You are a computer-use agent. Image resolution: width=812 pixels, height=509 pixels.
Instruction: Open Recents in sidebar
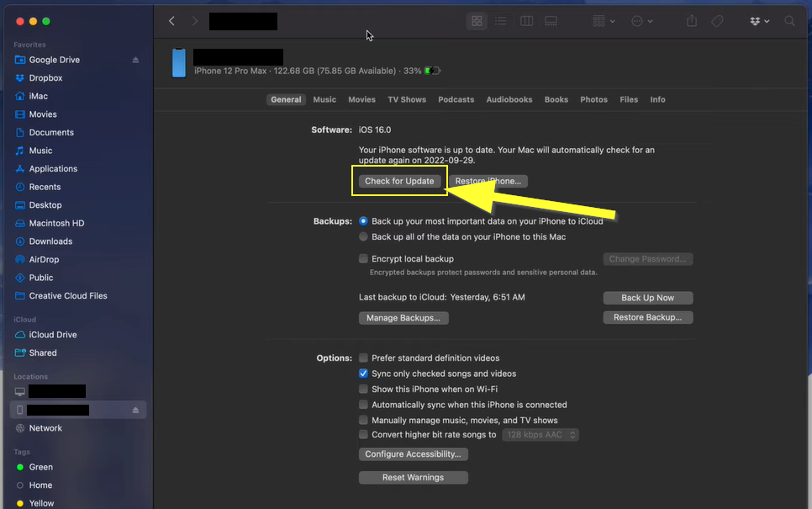[x=45, y=187]
